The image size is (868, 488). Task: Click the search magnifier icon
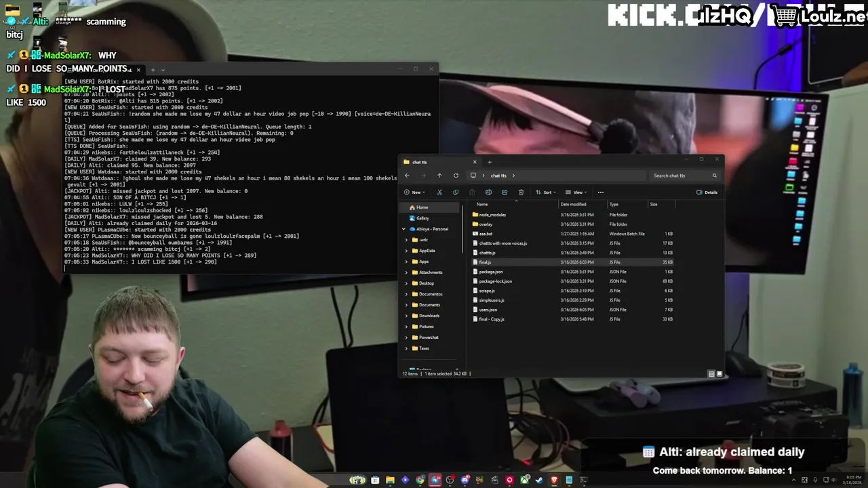click(x=714, y=176)
